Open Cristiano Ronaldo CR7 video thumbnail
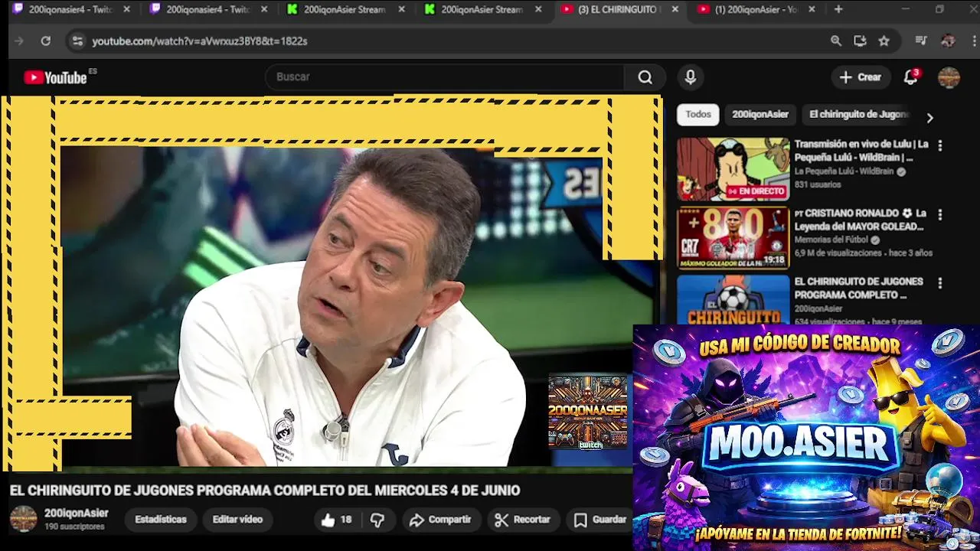Screen dimensions: 980x551 (733, 238)
